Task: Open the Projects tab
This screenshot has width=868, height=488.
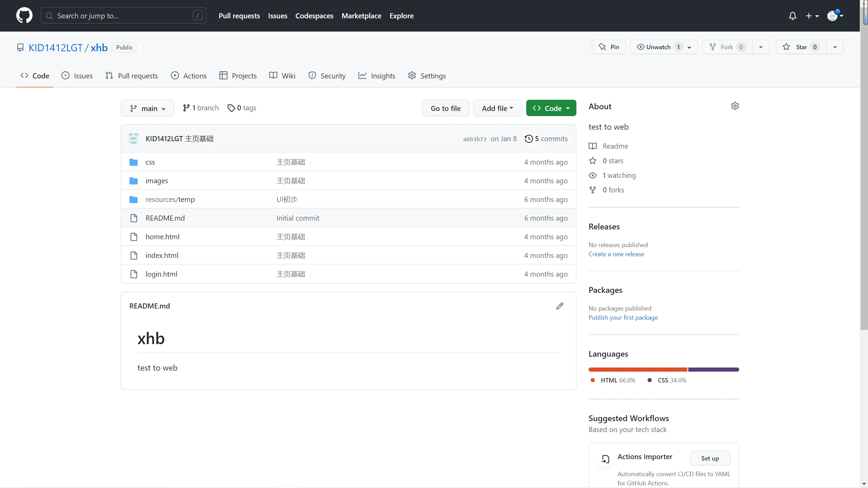Action: (238, 76)
